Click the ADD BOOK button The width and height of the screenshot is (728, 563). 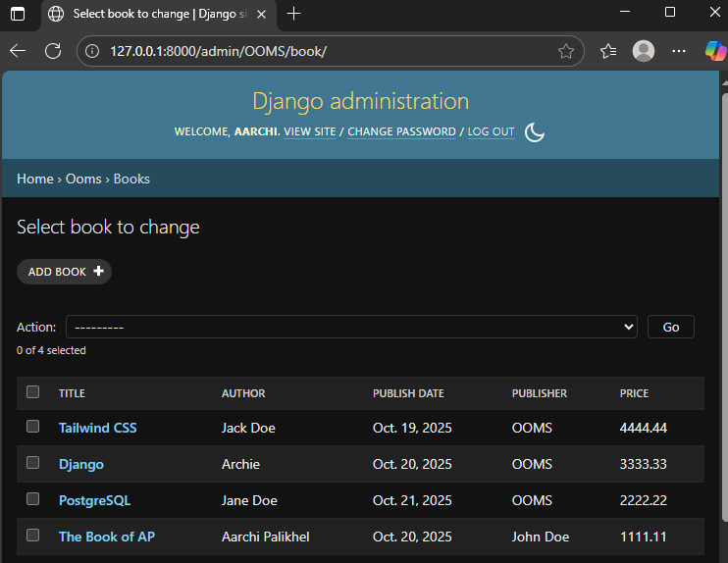64,272
